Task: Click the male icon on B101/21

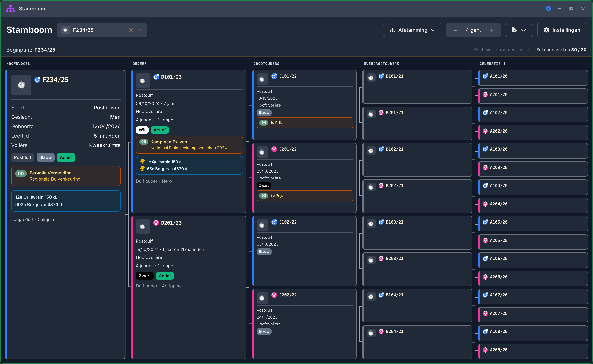Action: (x=381, y=76)
